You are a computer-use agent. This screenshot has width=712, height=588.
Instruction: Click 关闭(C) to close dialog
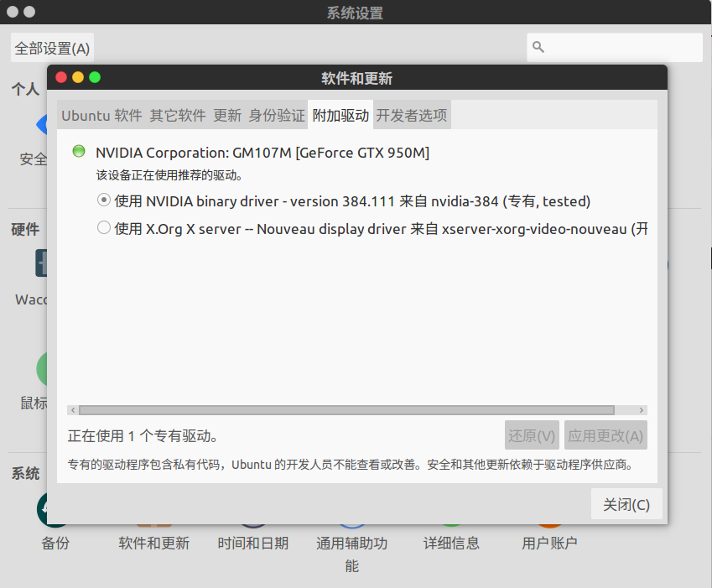pos(626,504)
